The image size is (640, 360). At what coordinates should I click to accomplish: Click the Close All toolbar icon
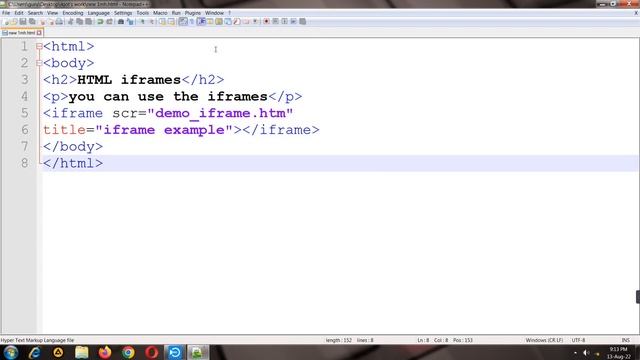pos(51,21)
